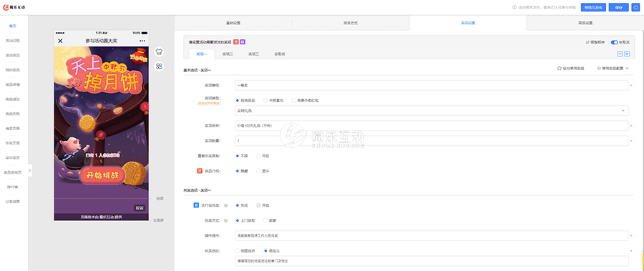Switch to the 奖项设置 tab
644x271 pixels.
[468, 23]
